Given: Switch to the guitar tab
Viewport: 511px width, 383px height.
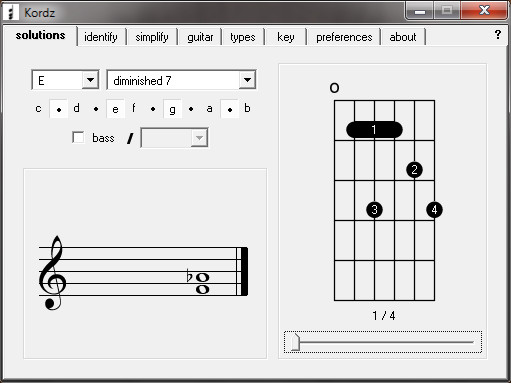Looking at the screenshot, I should pos(200,37).
